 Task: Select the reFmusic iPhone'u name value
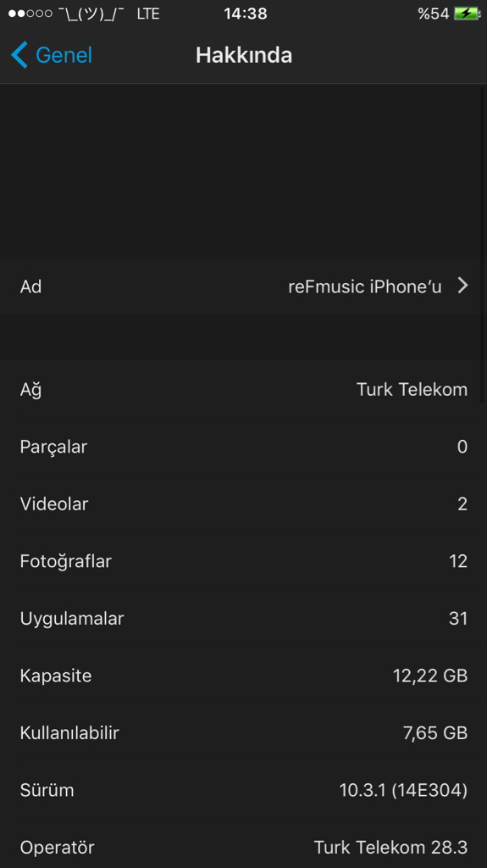[365, 287]
